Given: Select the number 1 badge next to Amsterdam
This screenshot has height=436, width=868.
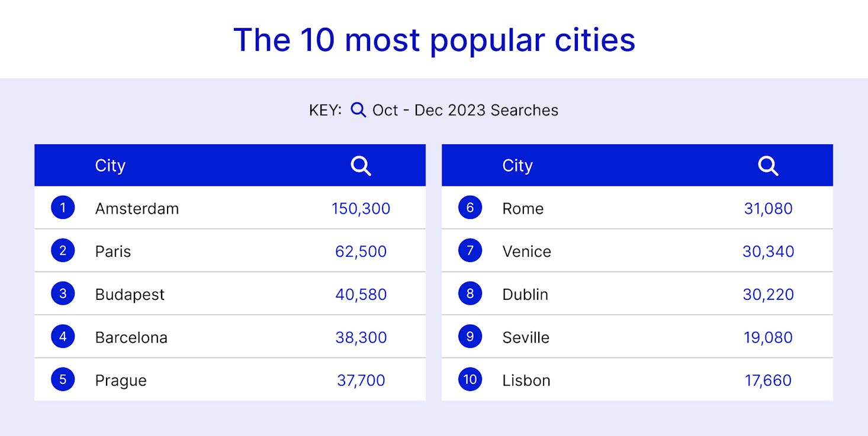Looking at the screenshot, I should coord(63,208).
